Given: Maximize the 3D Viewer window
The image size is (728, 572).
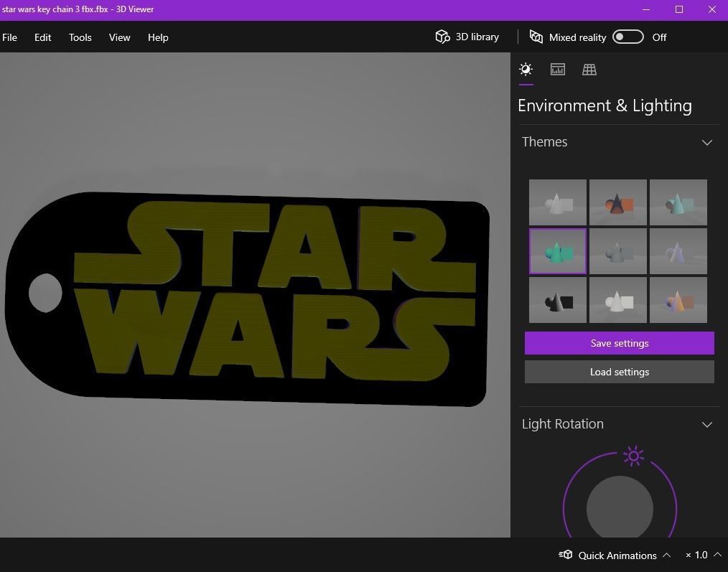Looking at the screenshot, I should [x=678, y=9].
